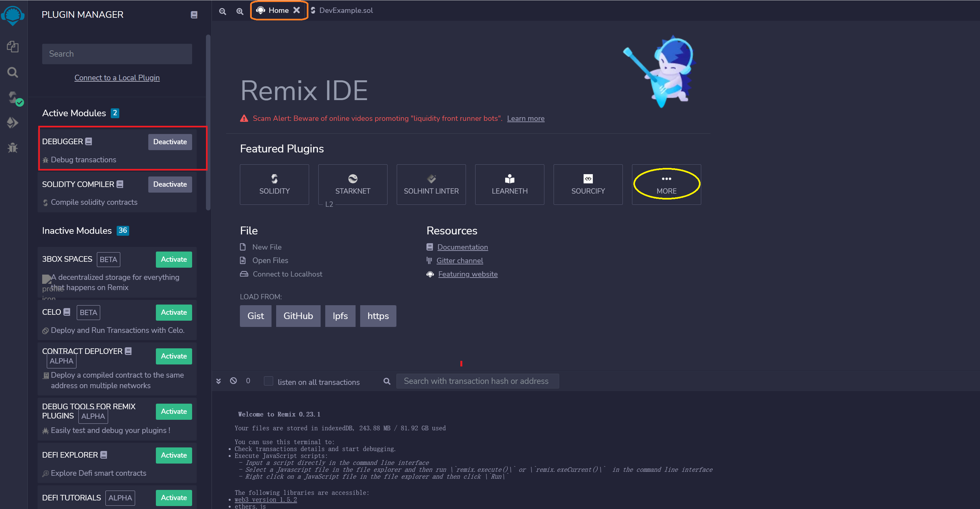This screenshot has height=509, width=980.
Task: Select the SOLIDITY featured plugin
Action: point(274,184)
